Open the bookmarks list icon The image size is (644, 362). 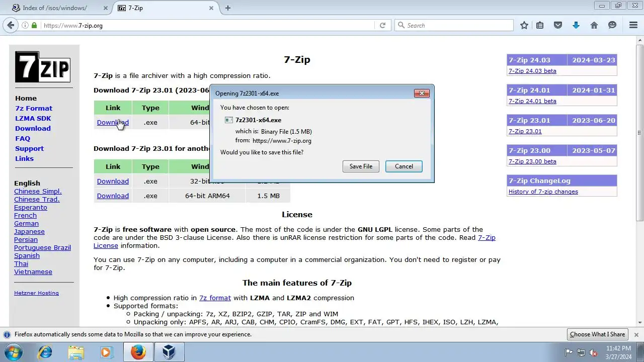coord(540,25)
